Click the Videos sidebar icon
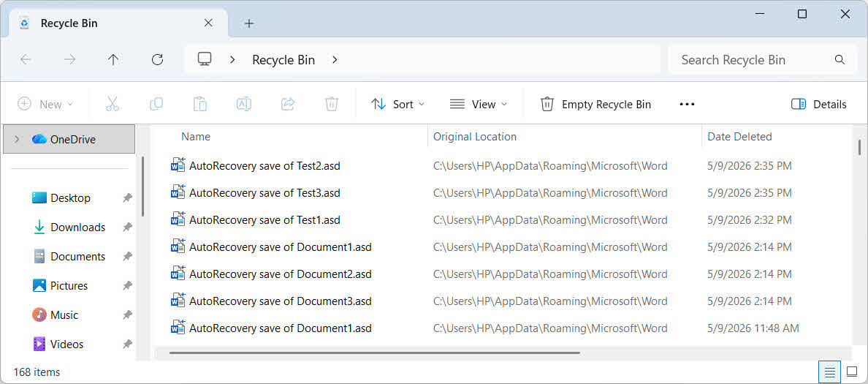Image resolution: width=868 pixels, height=384 pixels. tap(39, 344)
